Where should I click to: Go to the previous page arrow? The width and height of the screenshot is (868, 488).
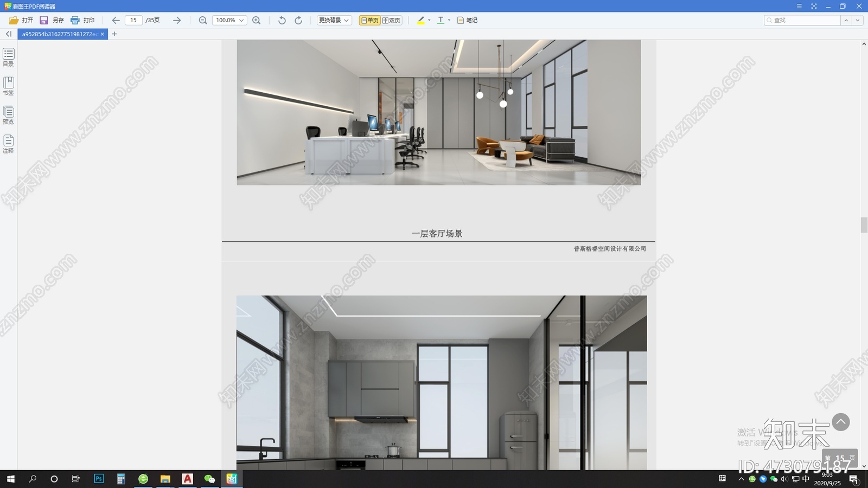(116, 20)
